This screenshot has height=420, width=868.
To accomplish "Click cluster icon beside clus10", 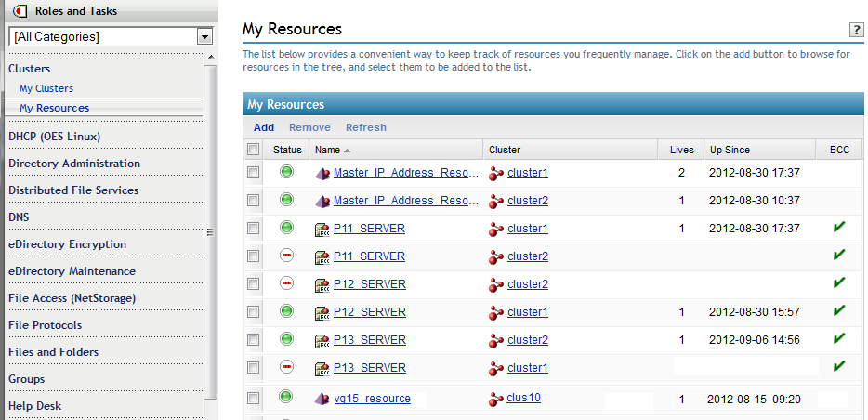I will [496, 400].
